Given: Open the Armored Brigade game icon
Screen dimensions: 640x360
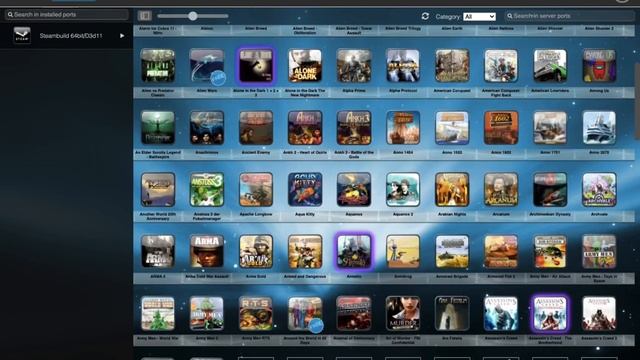Looking at the screenshot, I should (452, 251).
